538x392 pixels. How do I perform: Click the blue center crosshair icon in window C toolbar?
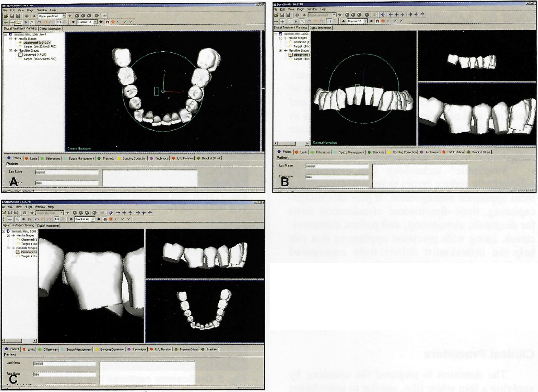point(111,213)
